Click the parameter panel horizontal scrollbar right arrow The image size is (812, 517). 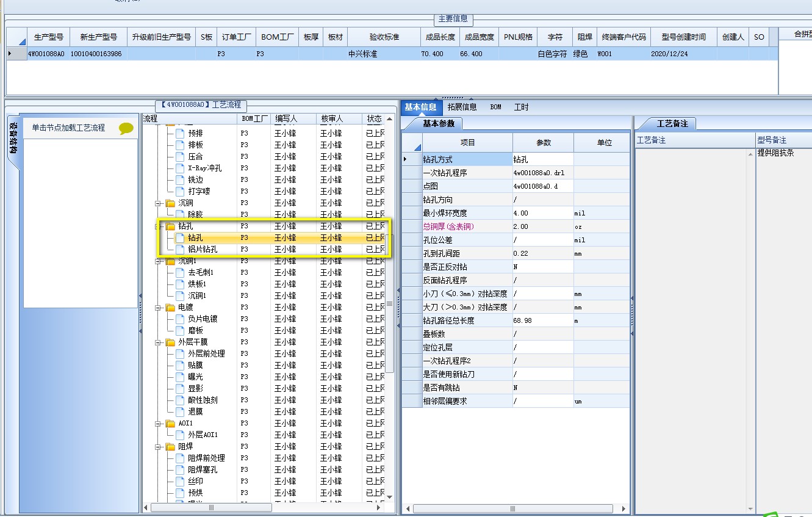(x=624, y=508)
